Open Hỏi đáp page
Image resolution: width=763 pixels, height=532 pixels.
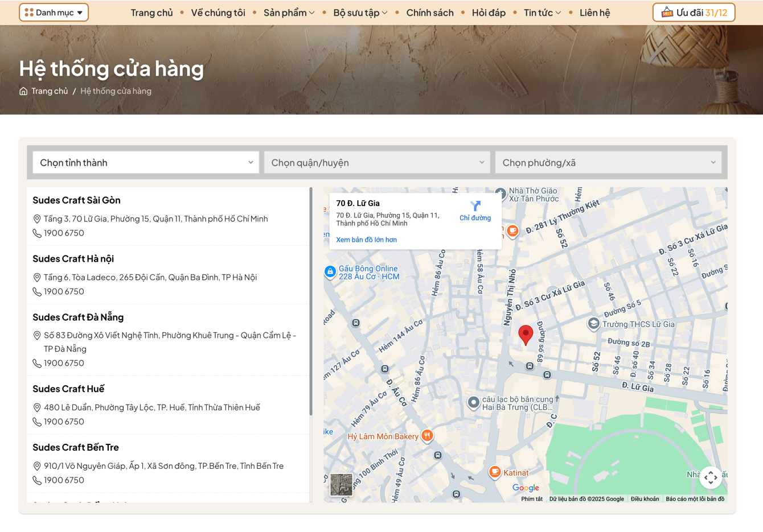(489, 13)
